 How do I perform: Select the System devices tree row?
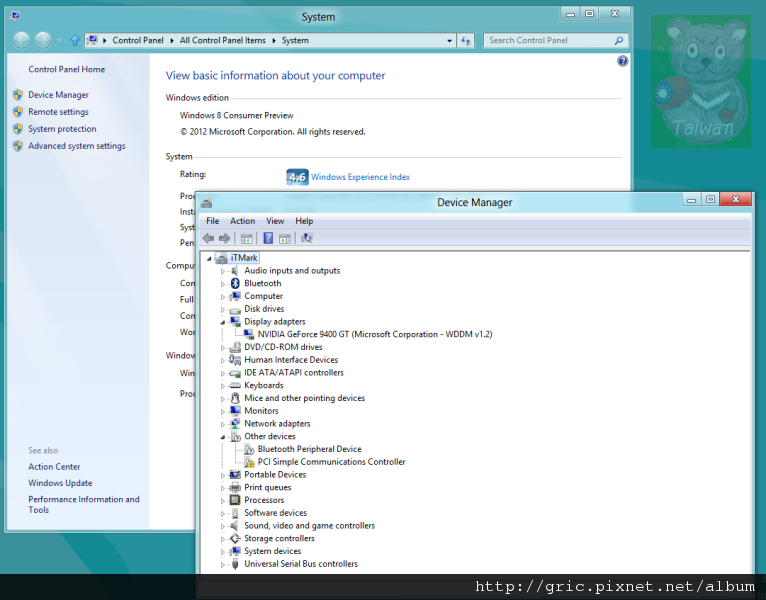pos(273,551)
